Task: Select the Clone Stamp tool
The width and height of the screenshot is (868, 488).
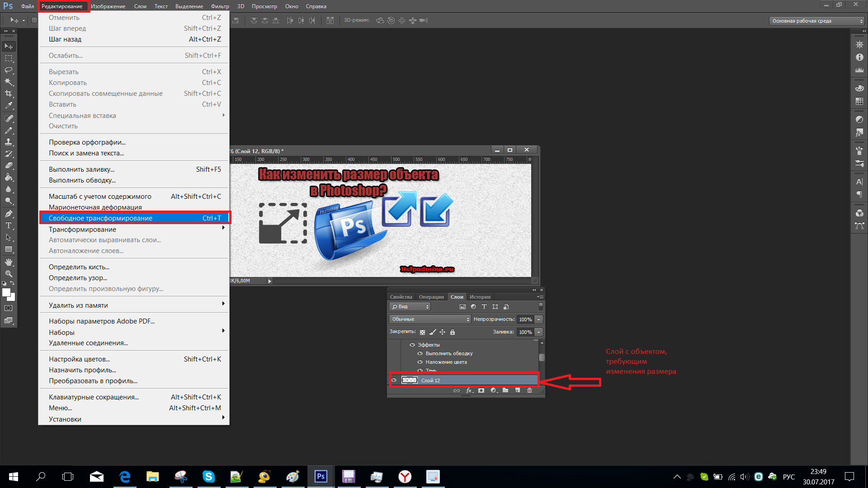Action: (8, 142)
